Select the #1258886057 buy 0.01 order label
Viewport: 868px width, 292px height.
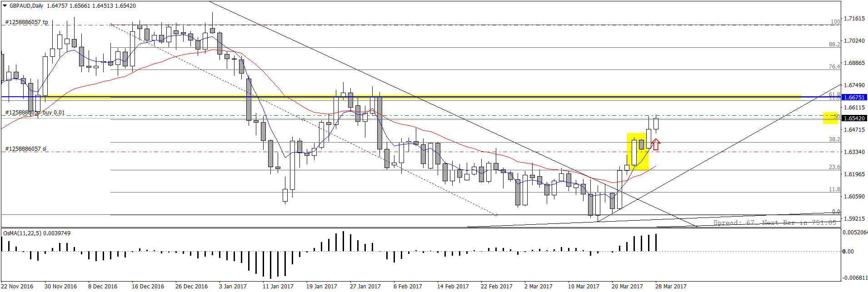pos(35,113)
